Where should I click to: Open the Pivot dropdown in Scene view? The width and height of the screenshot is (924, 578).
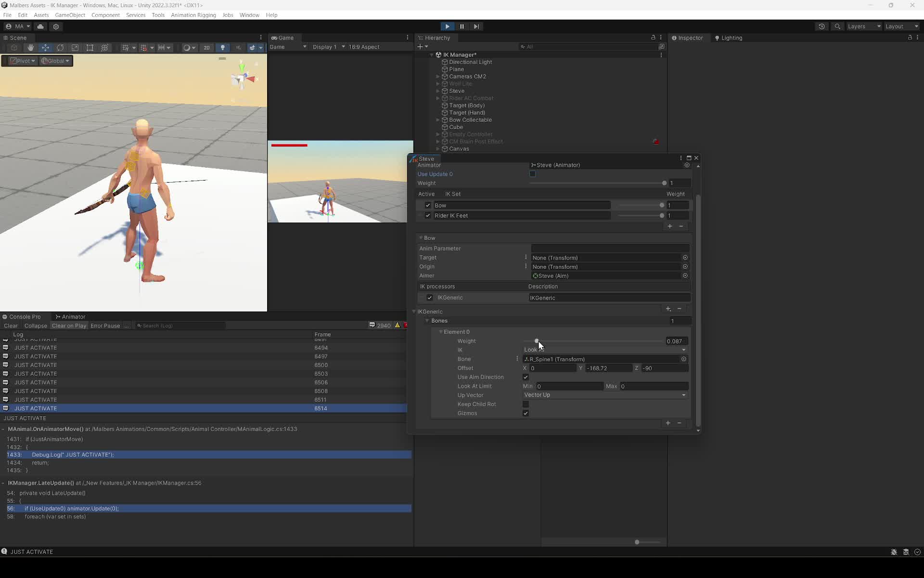pyautogui.click(x=21, y=61)
